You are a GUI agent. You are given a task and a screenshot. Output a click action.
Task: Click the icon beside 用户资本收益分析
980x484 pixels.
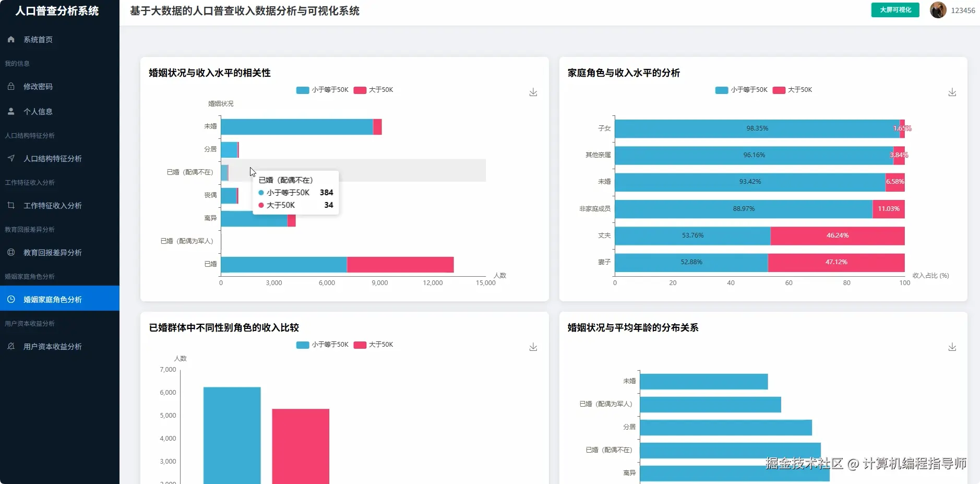click(11, 346)
